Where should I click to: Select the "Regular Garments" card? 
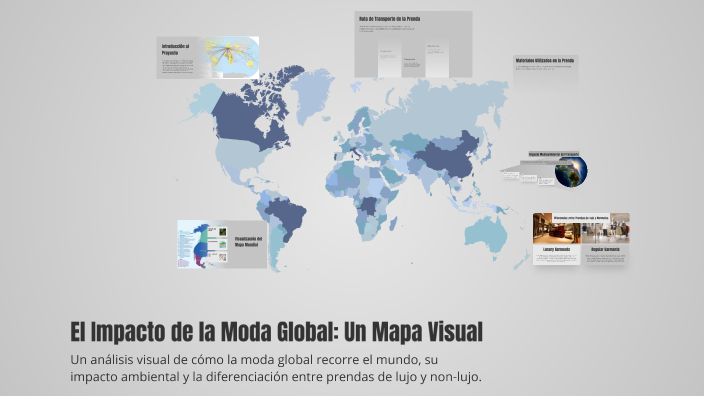605,255
